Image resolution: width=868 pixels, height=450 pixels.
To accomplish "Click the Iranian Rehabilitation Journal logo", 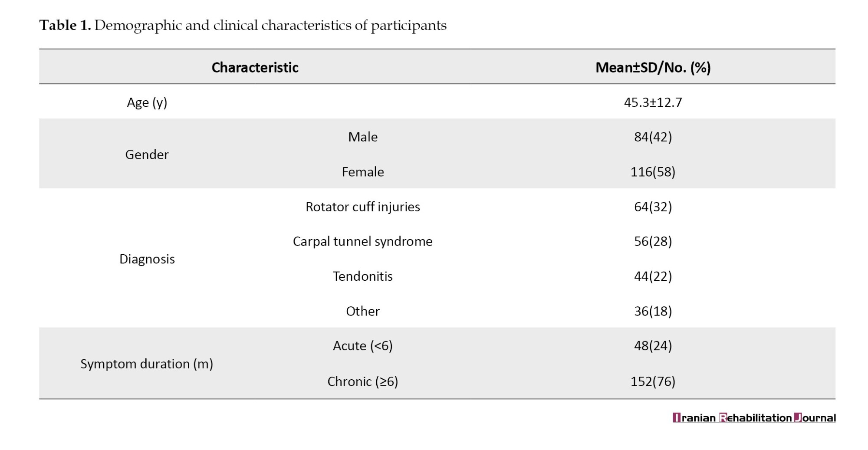I will tap(754, 418).
